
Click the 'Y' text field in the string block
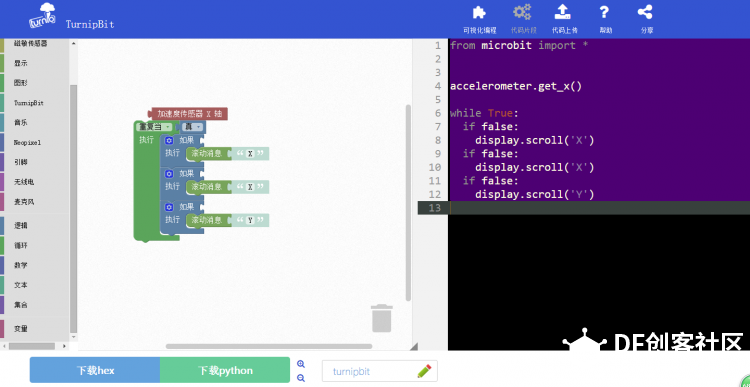pos(250,221)
